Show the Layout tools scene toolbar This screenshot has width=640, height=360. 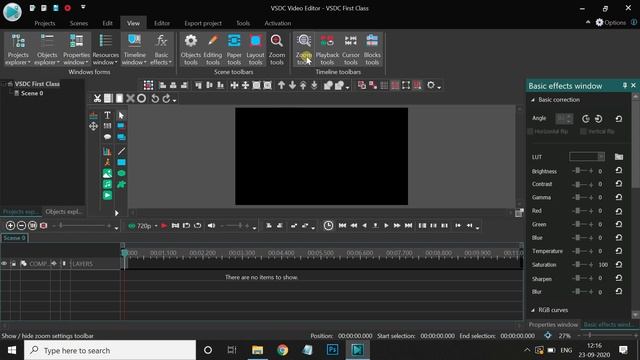click(256, 49)
